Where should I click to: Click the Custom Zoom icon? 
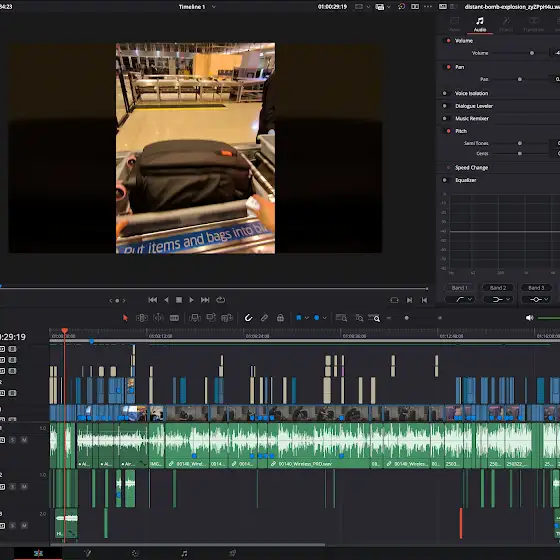tap(374, 318)
